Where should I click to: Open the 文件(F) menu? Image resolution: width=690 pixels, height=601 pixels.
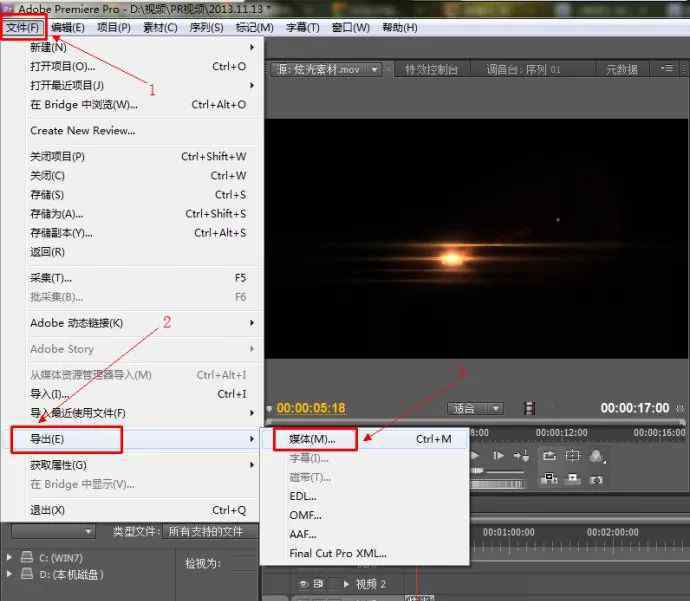tap(22, 28)
